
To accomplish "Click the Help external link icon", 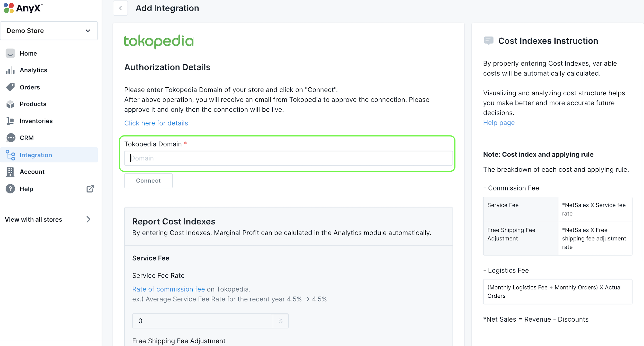I will click(x=90, y=189).
